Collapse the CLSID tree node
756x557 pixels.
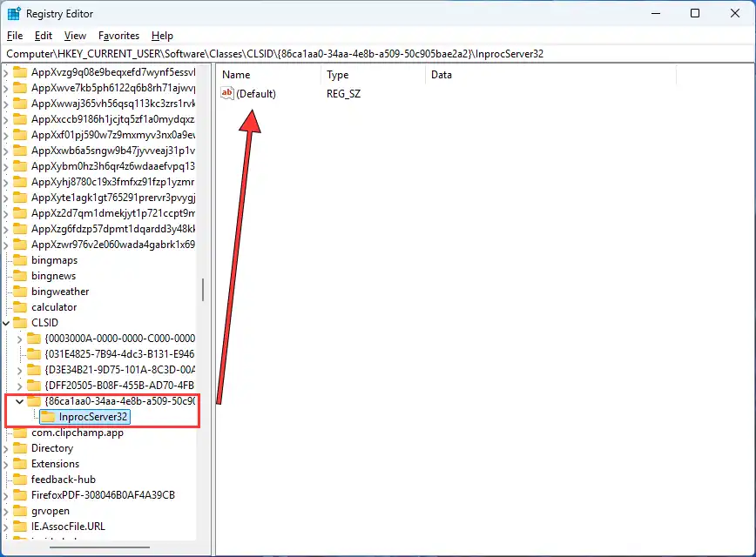tap(7, 323)
